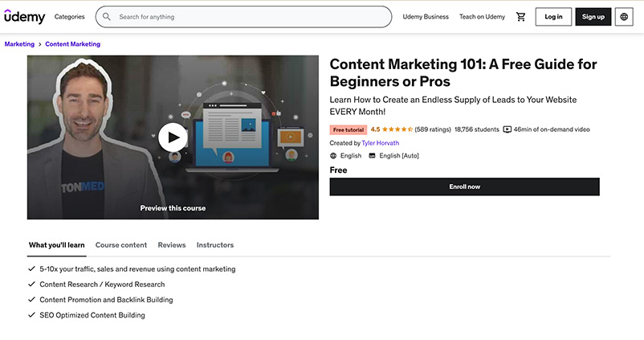The height and width of the screenshot is (340, 644).
Task: Click the Log in button
Action: tap(553, 17)
